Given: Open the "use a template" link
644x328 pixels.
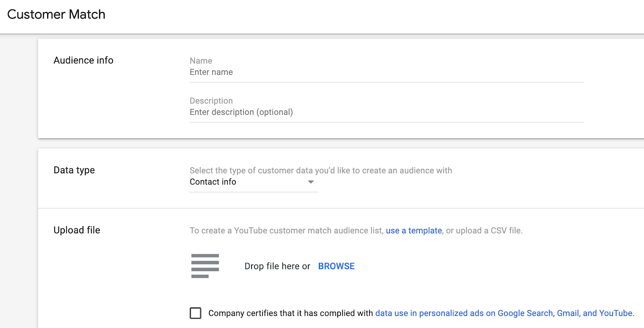Looking at the screenshot, I should click(x=414, y=231).
